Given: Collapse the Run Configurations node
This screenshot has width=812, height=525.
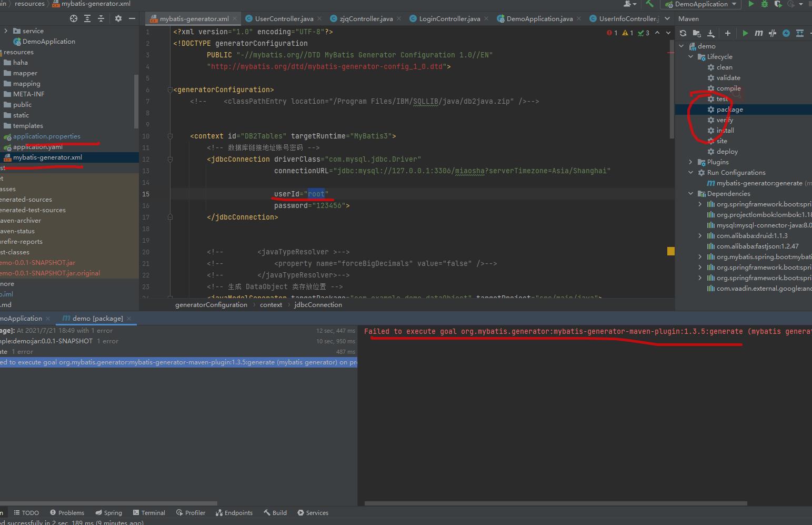Looking at the screenshot, I should 691,173.
